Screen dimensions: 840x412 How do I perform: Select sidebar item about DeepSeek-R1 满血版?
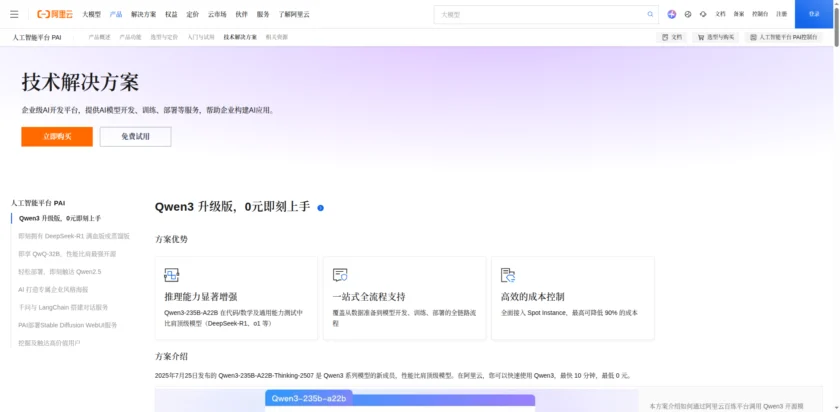pyautogui.click(x=74, y=236)
